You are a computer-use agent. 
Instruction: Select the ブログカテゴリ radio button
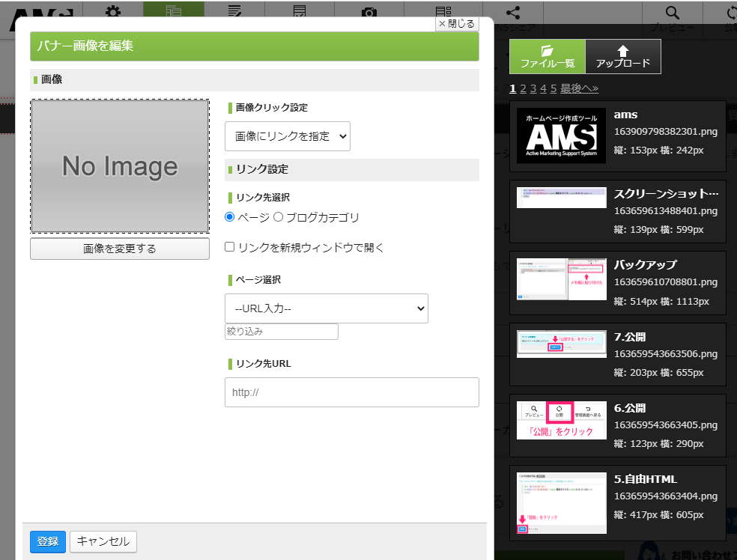pos(279,217)
